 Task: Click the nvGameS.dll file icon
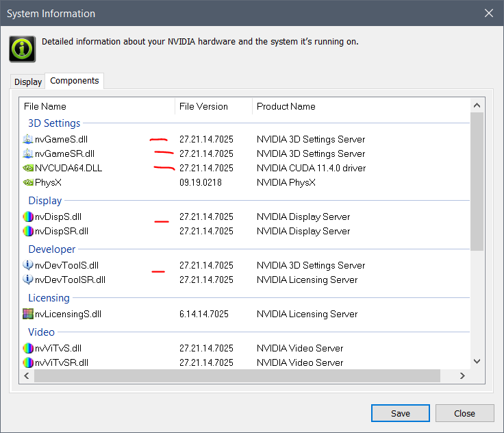(x=28, y=139)
